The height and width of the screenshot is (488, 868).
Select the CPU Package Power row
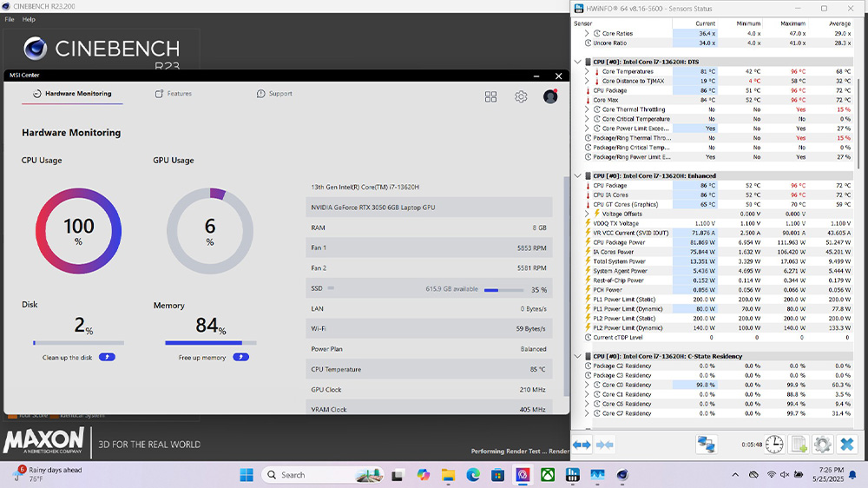pos(718,242)
